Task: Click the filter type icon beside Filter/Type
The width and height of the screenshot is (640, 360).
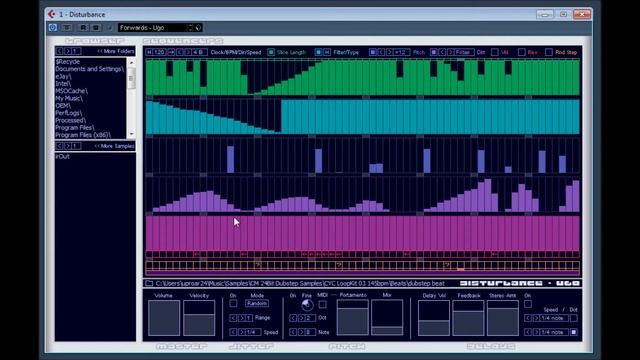Action: pos(327,52)
